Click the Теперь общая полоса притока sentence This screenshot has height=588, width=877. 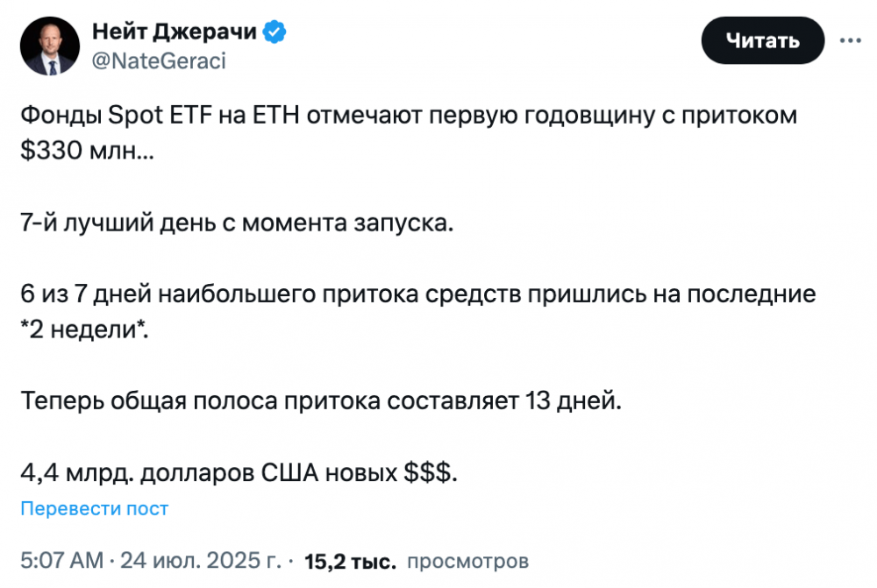click(321, 400)
